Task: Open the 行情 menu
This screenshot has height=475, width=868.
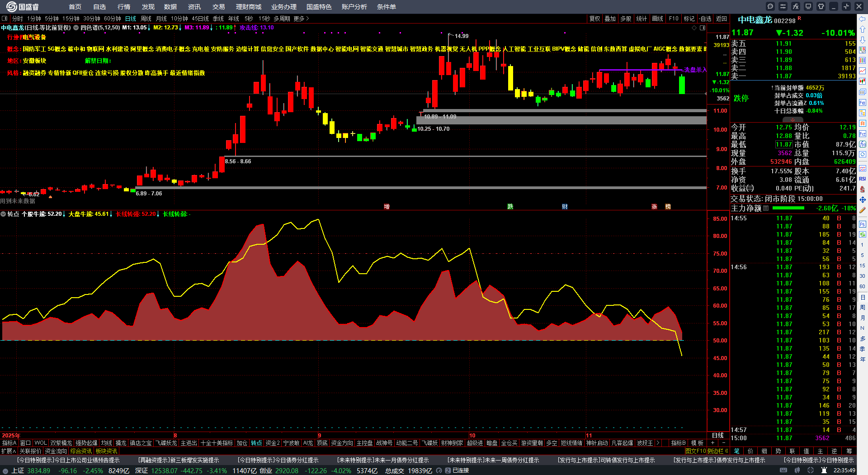Action: click(124, 7)
